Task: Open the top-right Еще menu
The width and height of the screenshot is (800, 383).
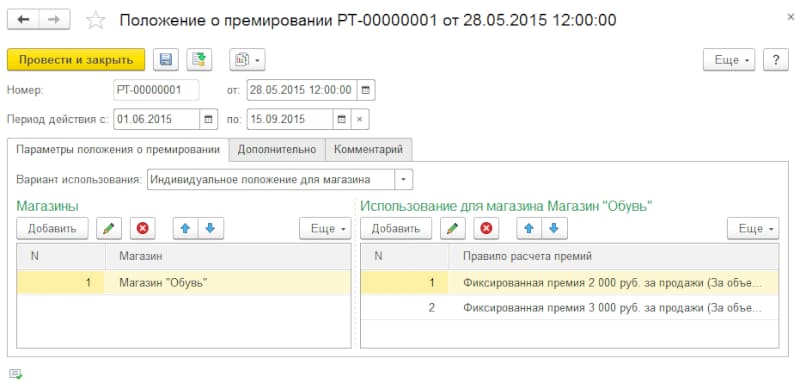Action: [x=730, y=60]
